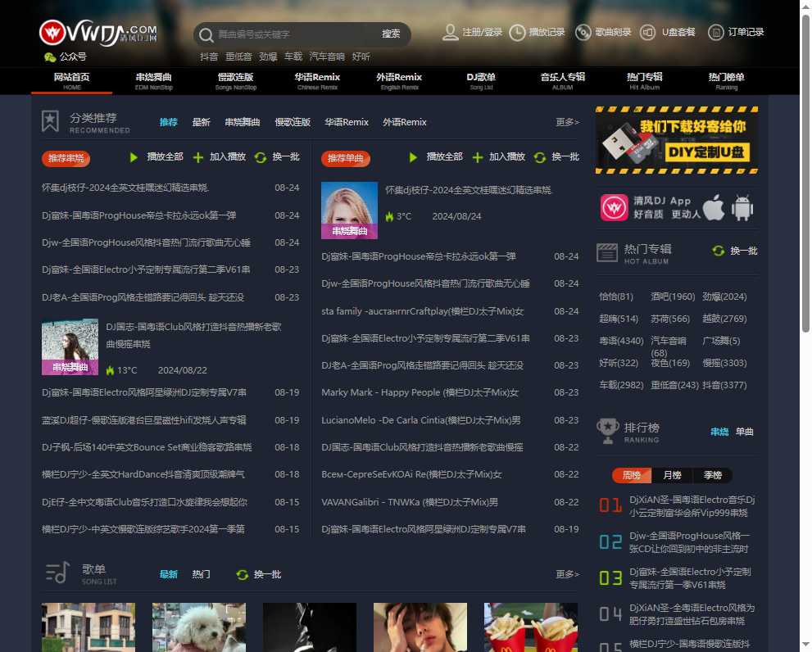Click the green play icon for 播放全部
Screen dimensions: 812x652
tap(134, 156)
